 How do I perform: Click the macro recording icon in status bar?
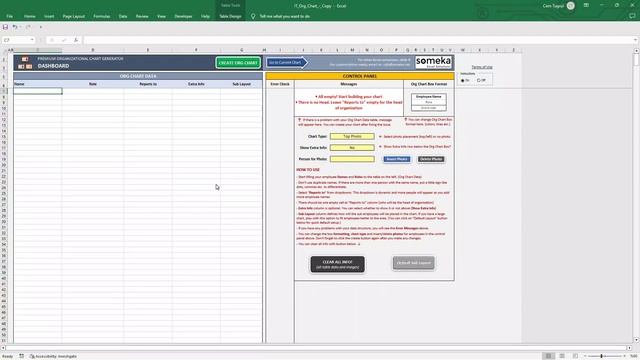[x=22, y=356]
